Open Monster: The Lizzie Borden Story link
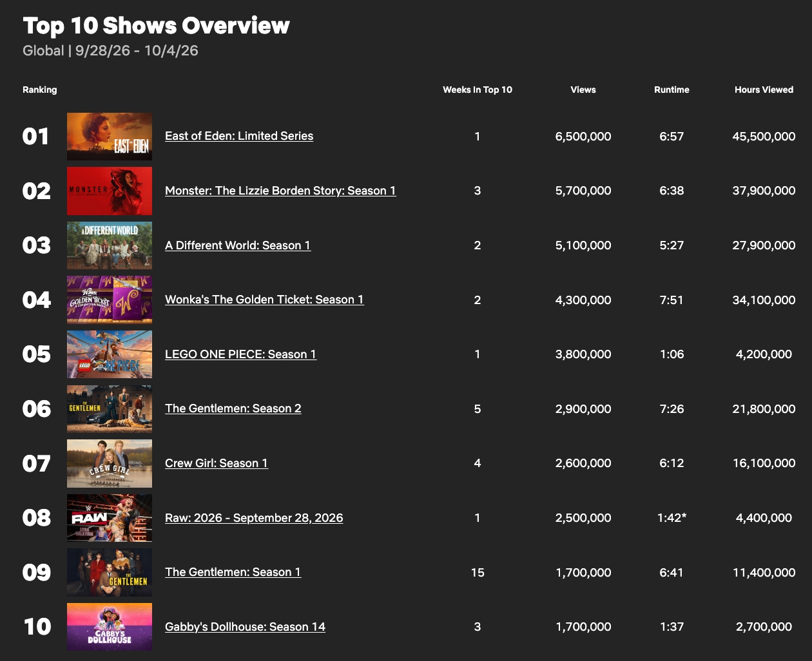 coord(280,191)
